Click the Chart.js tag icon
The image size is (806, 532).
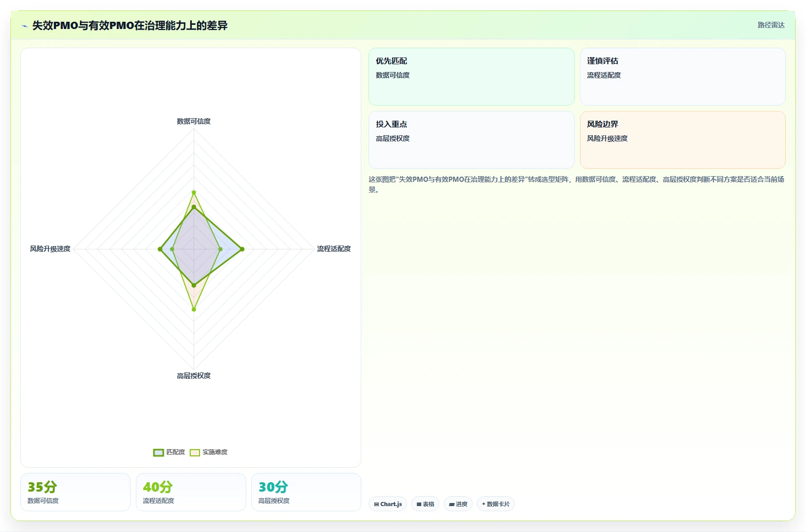376,504
